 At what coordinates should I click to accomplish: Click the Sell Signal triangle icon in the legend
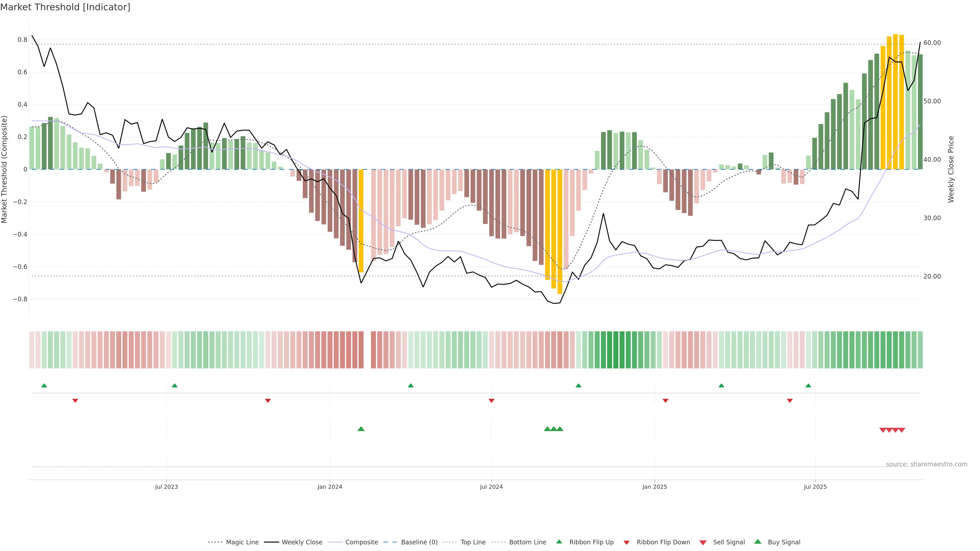[703, 543]
